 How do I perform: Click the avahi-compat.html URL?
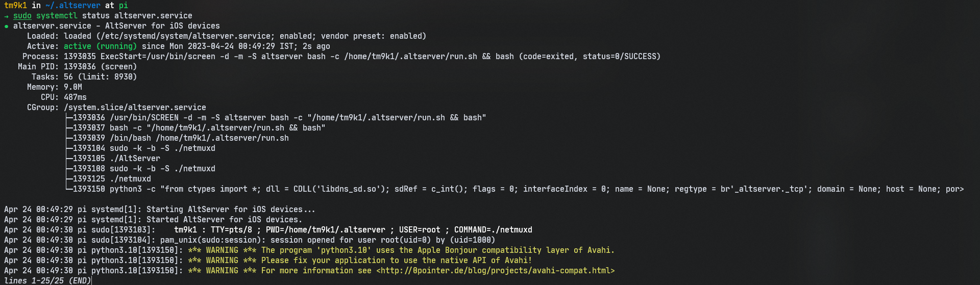495,271
